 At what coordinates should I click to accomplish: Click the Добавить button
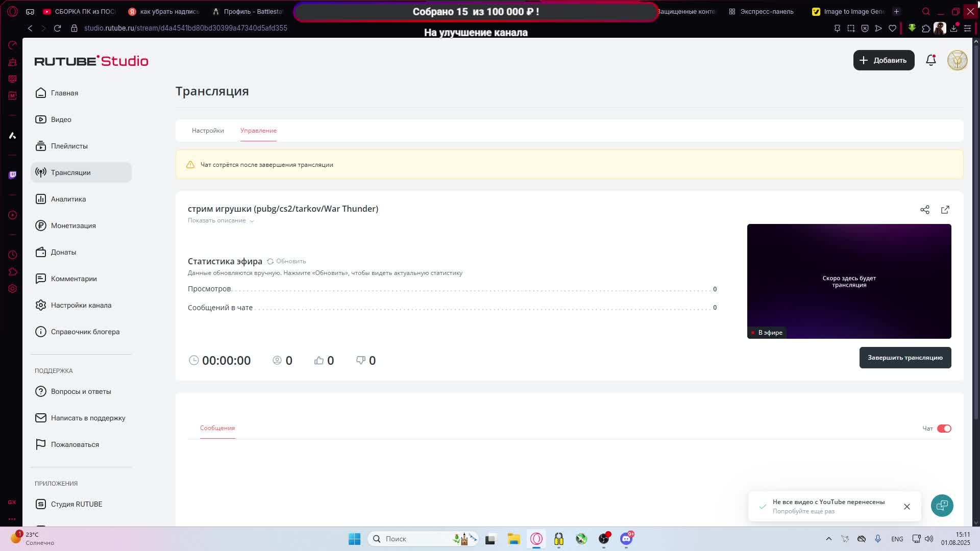coord(884,60)
